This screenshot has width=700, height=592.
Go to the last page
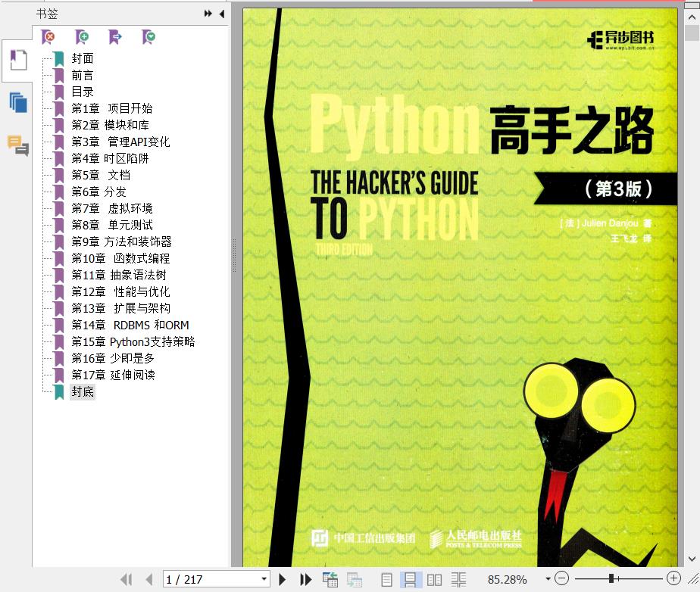point(306,579)
